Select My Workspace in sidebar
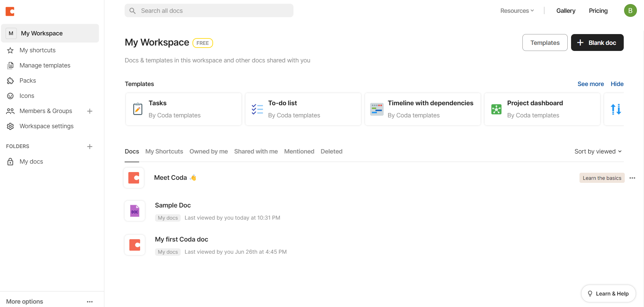 (x=50, y=33)
